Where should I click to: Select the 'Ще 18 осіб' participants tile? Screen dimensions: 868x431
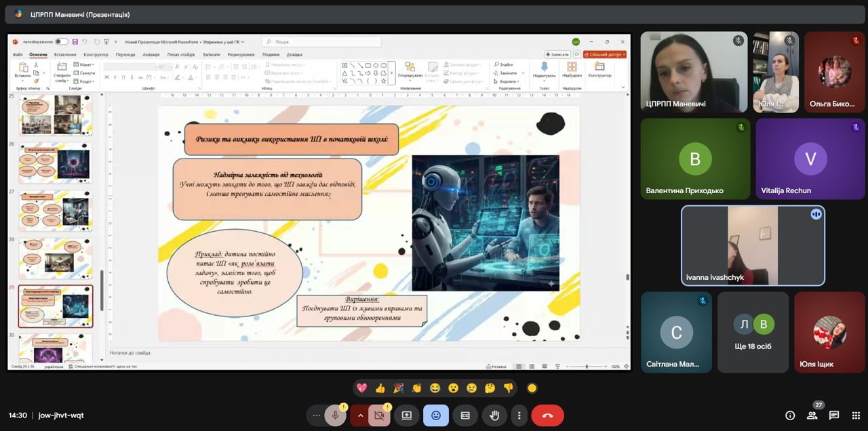pos(753,332)
